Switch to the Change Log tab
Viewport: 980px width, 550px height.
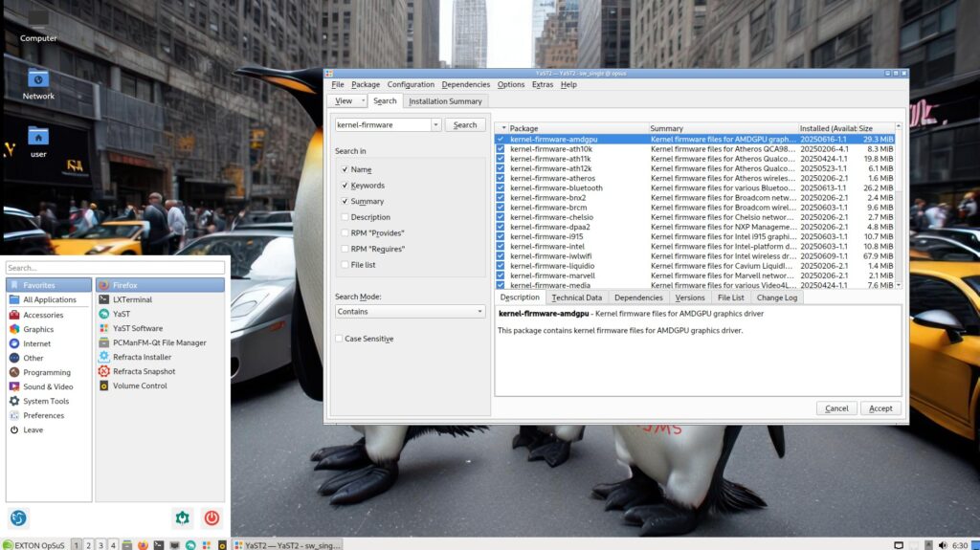(x=777, y=297)
